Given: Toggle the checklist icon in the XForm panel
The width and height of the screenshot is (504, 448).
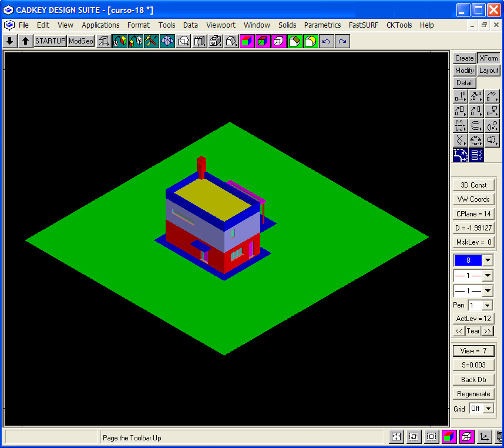Looking at the screenshot, I should coord(476,155).
